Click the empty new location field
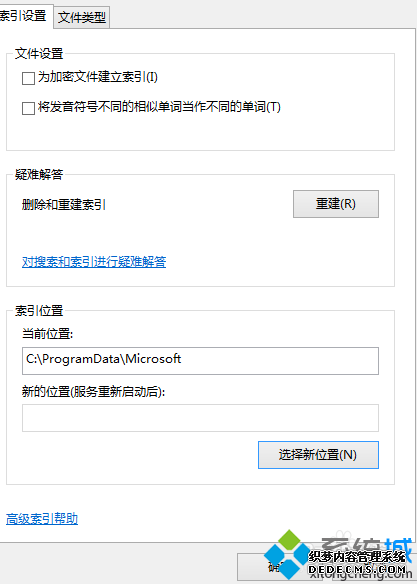Image resolution: width=417 pixels, height=584 pixels. tap(200, 418)
